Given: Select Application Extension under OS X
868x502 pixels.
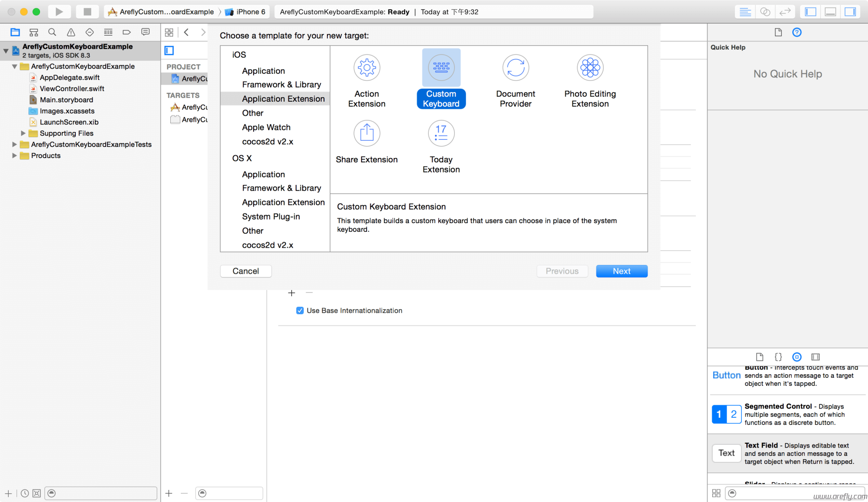Looking at the screenshot, I should point(283,202).
